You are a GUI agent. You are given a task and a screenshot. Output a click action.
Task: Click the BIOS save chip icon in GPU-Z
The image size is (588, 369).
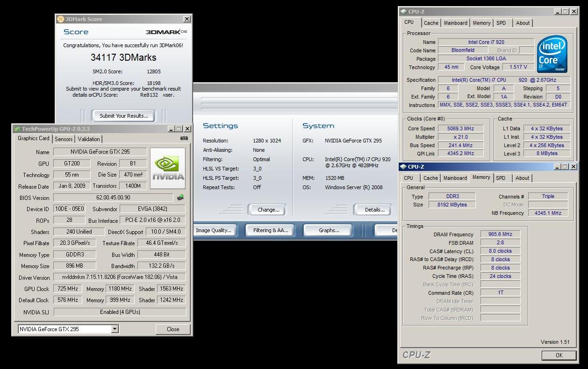click(180, 197)
